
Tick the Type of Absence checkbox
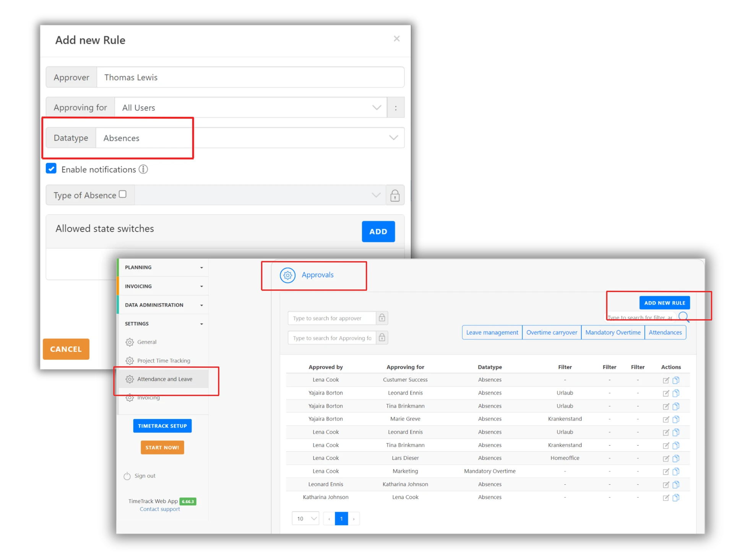tap(123, 194)
